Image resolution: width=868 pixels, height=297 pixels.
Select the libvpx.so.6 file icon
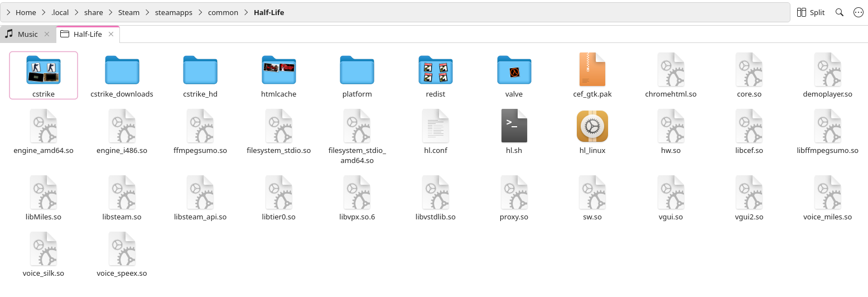point(357,192)
